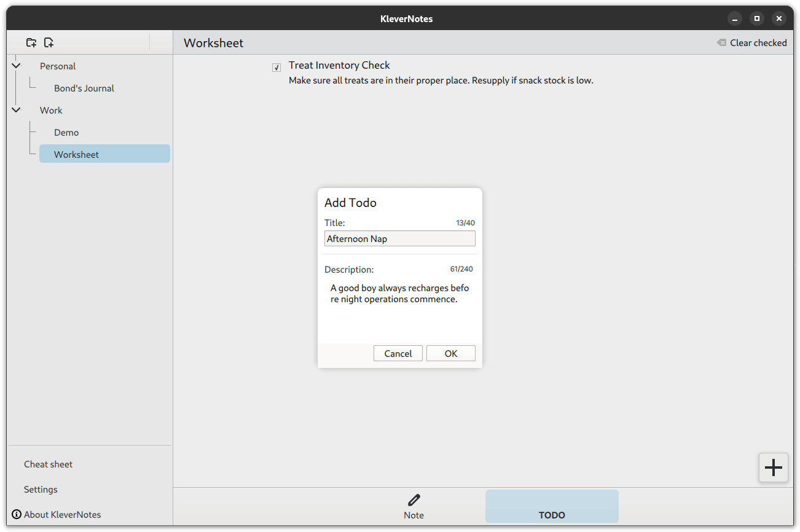
Task: Minimize the KleverNotes window
Action: tap(735, 18)
